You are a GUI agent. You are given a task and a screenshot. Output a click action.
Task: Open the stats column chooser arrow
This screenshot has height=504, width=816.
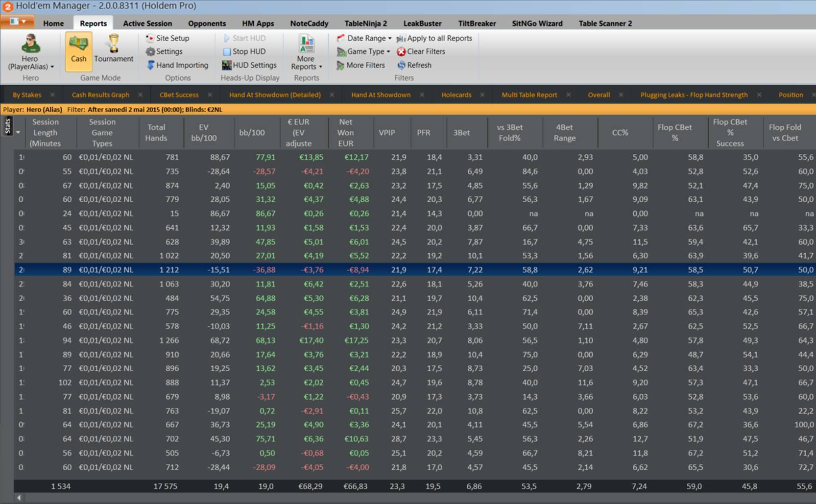click(x=18, y=133)
